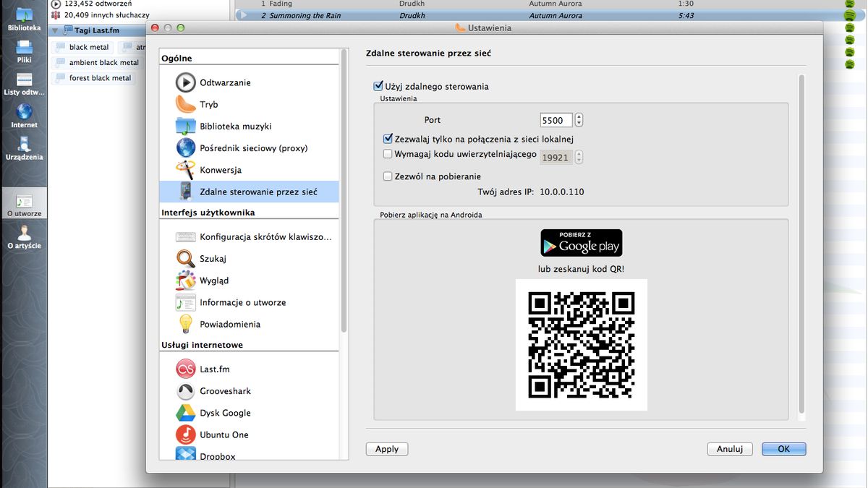Open Odtwarzanie playback settings icon
This screenshot has height=488, width=868.
[186, 82]
